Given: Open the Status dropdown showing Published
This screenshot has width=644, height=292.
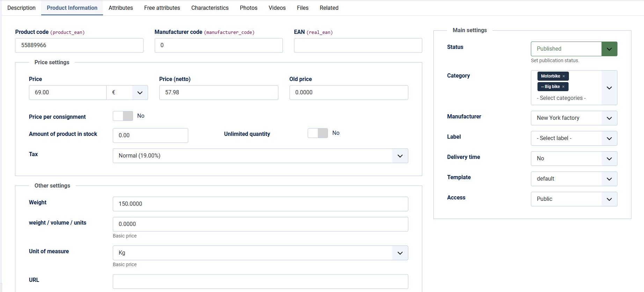Looking at the screenshot, I should pos(574,49).
